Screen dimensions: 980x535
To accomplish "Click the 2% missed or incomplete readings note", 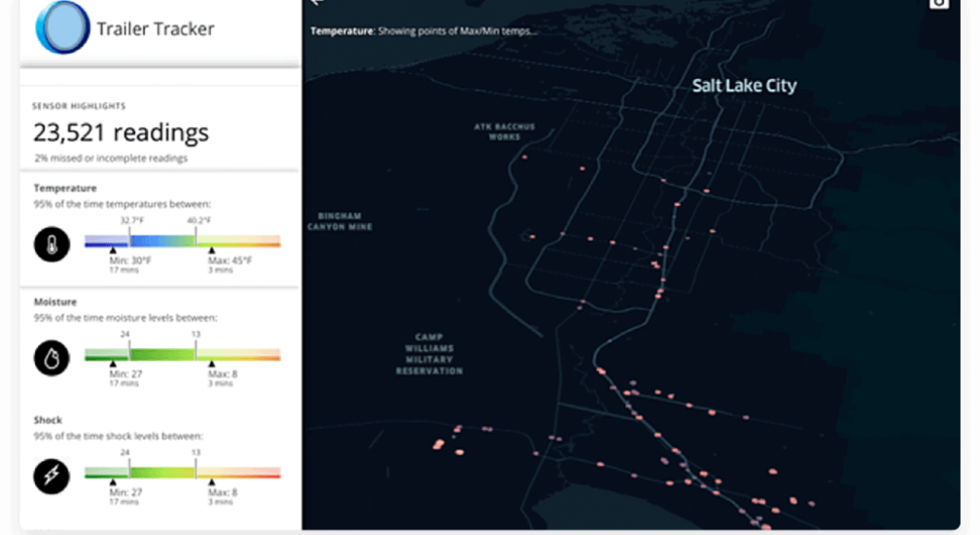I will (111, 159).
